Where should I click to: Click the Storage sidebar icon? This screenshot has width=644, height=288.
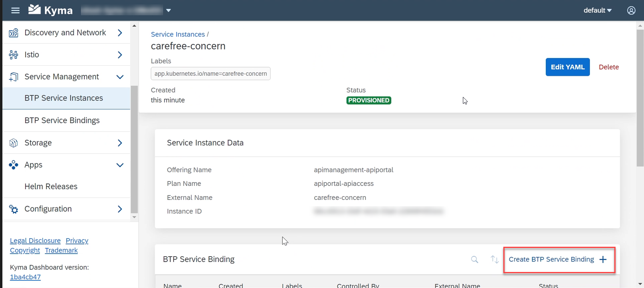click(x=14, y=143)
